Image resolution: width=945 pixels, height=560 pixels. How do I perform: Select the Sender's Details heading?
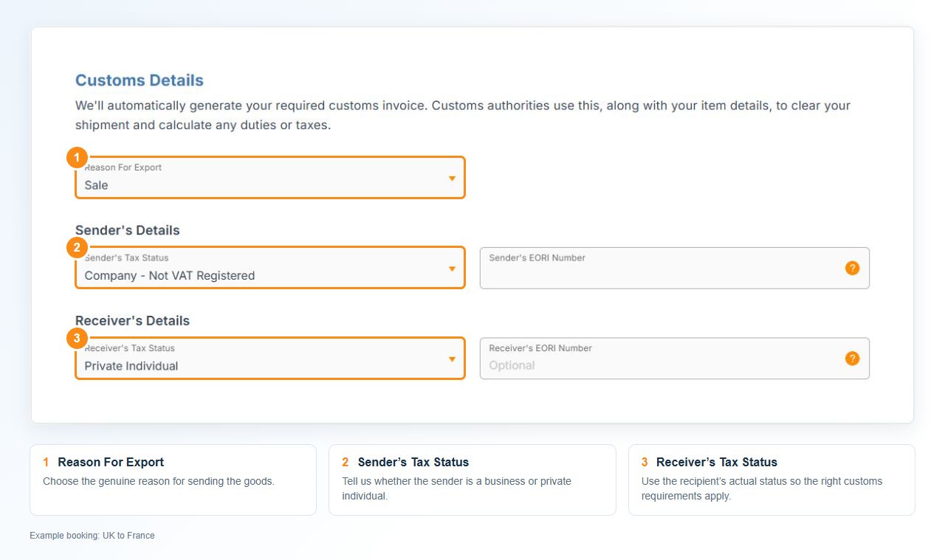(128, 230)
